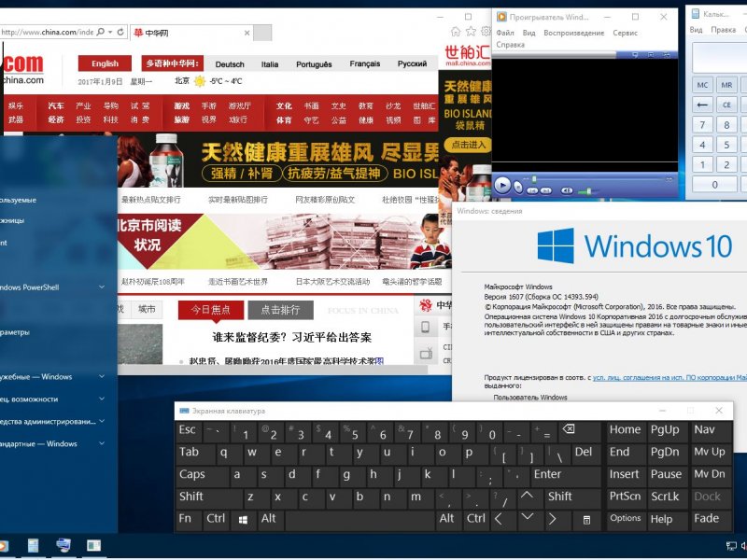
Task: Toggle Caps lock on the on-screen keyboard
Action: click(x=203, y=475)
